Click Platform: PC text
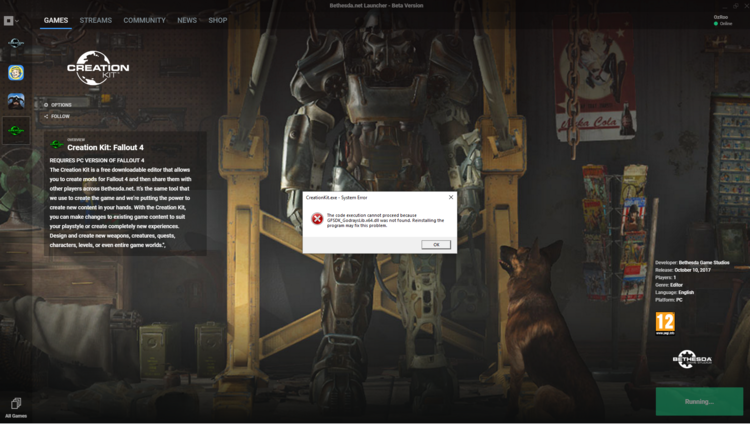The image size is (750, 436). [x=668, y=300]
